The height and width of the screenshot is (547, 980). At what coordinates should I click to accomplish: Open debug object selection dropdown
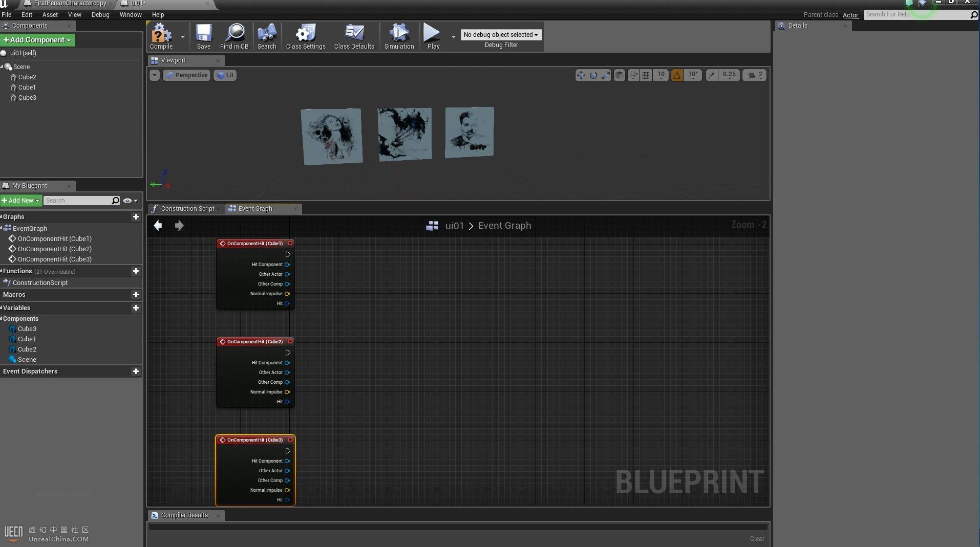point(501,35)
